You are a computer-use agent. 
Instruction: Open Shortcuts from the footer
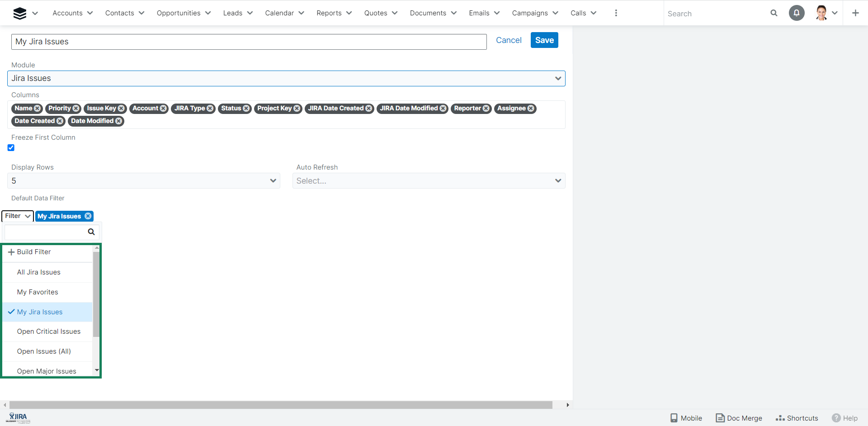pos(797,418)
